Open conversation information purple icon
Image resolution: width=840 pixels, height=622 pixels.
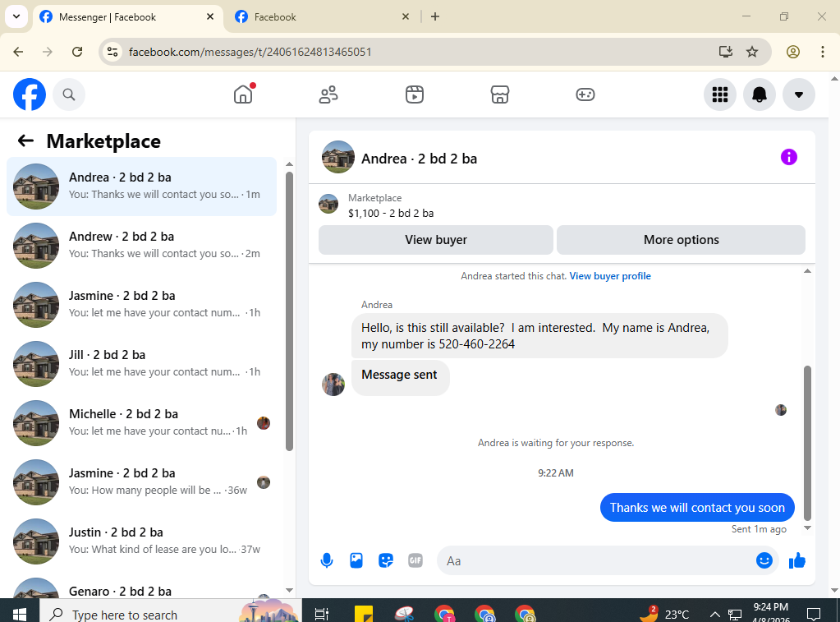pyautogui.click(x=788, y=157)
